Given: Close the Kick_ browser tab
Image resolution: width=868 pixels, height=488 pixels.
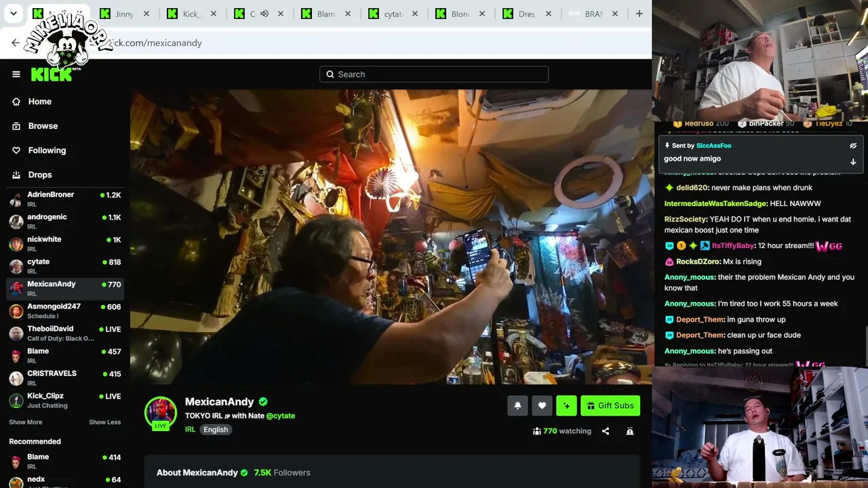Looking at the screenshot, I should pyautogui.click(x=213, y=14).
